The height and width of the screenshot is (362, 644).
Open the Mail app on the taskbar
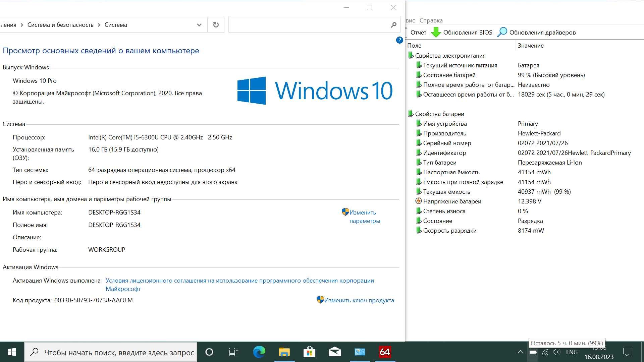335,352
